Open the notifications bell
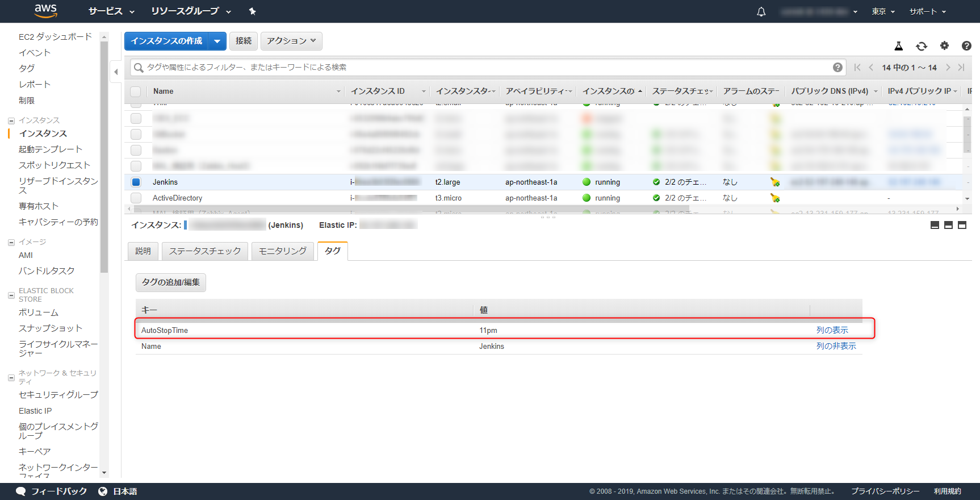The image size is (980, 500). click(x=761, y=11)
